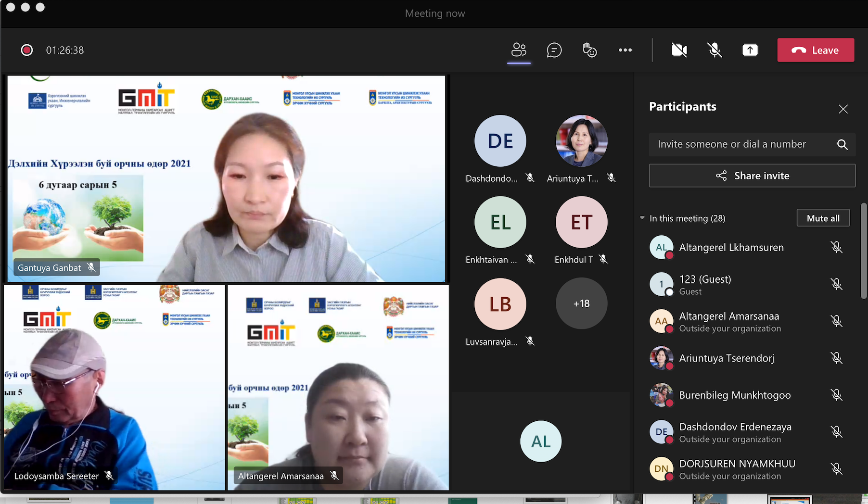The height and width of the screenshot is (504, 868).
Task: Mute Burenbileg Munkhtogoo in participant list
Action: [836, 395]
